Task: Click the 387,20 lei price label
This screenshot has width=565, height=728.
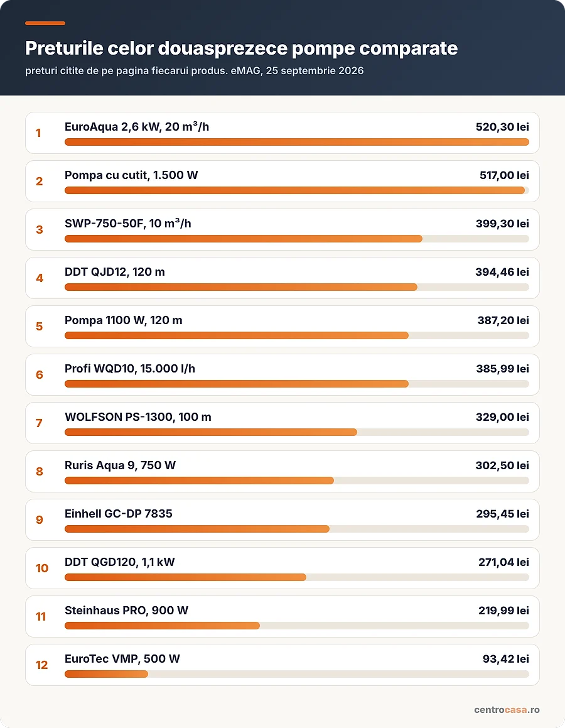Action: tap(503, 320)
